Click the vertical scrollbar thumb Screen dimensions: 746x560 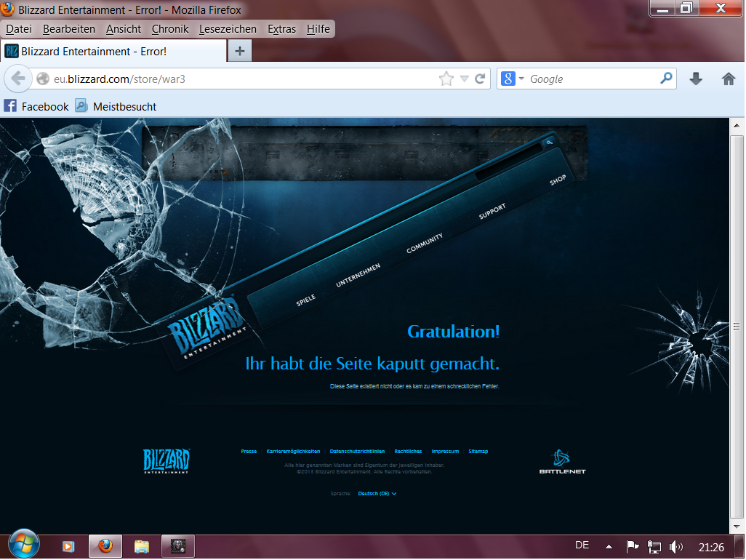coord(737,326)
